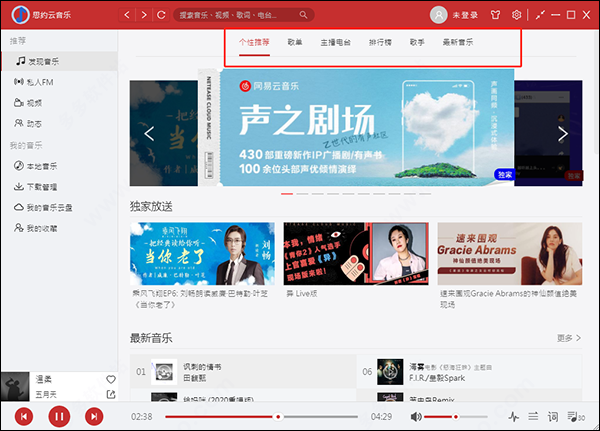The width and height of the screenshot is (600, 431).
Task: Select 主播电台 tab
Action: coord(336,42)
